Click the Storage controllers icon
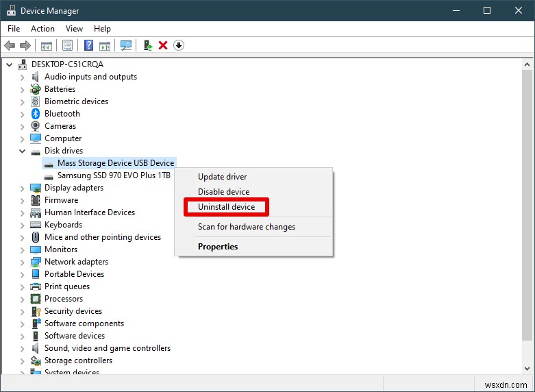This screenshot has height=392, width=535. (36, 360)
